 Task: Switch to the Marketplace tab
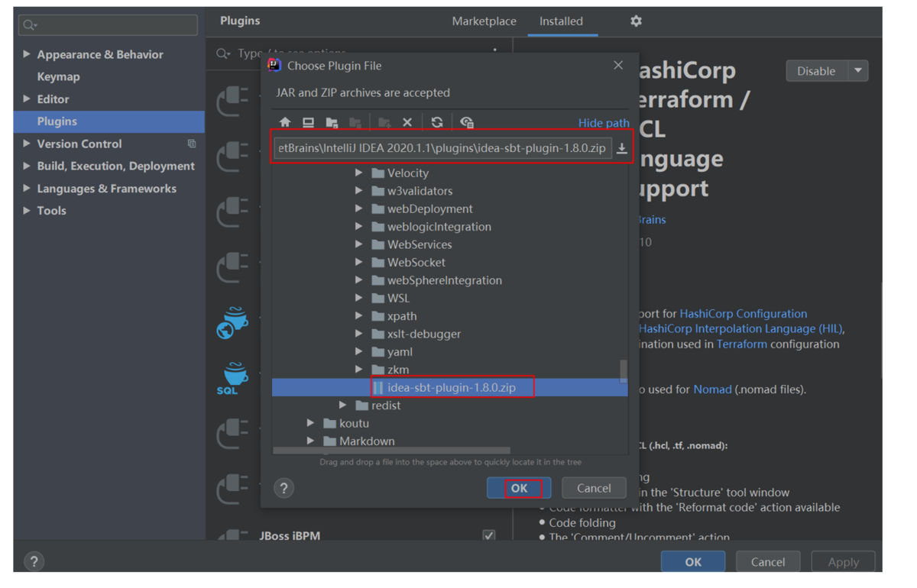[x=484, y=21]
